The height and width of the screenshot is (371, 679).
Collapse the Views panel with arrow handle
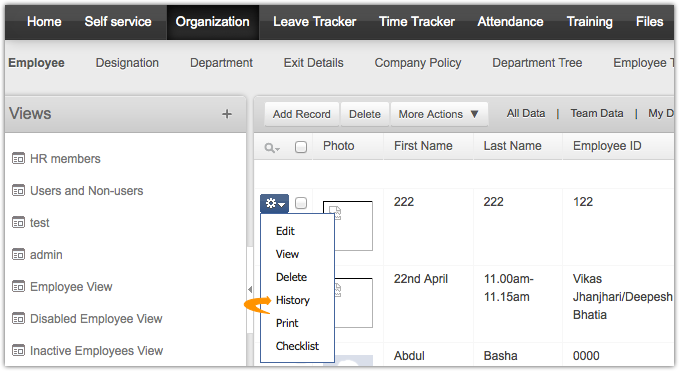(x=250, y=289)
